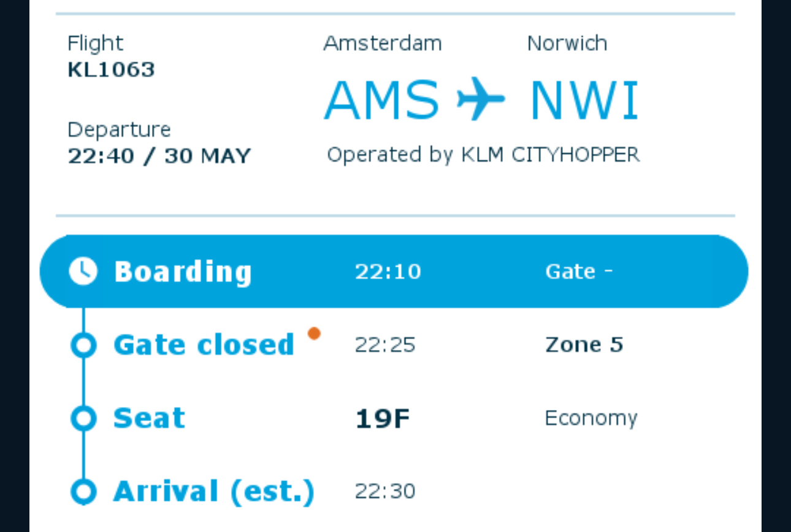Viewport: 791px width, 532px height.
Task: Select the Arrival timeline circle marker
Action: [x=83, y=492]
